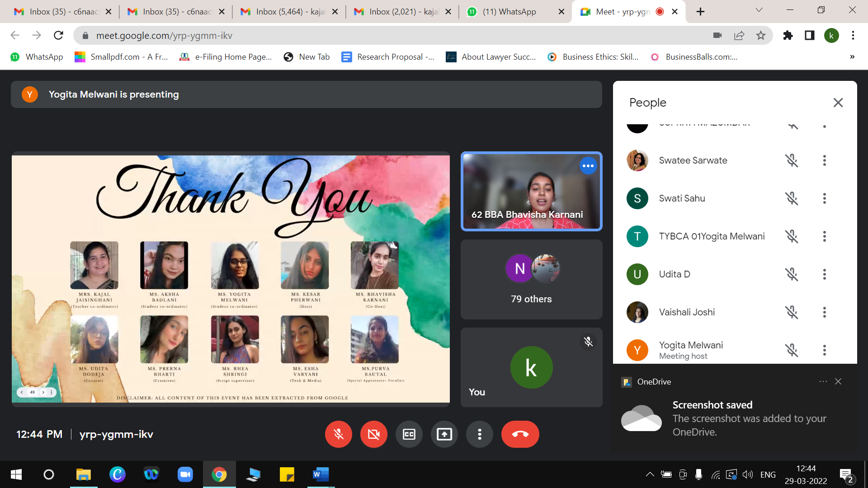Open Chrome extensions puzzle icon
The height and width of the screenshot is (488, 868).
tap(788, 35)
